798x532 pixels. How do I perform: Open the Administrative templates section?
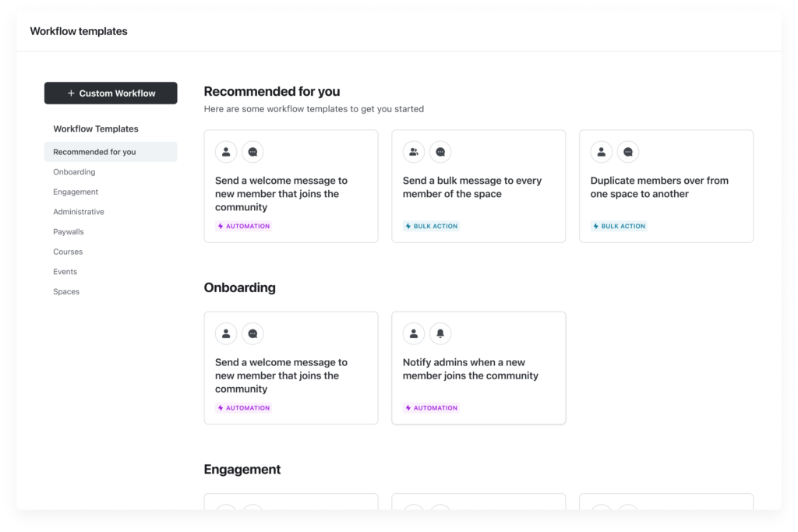point(78,211)
